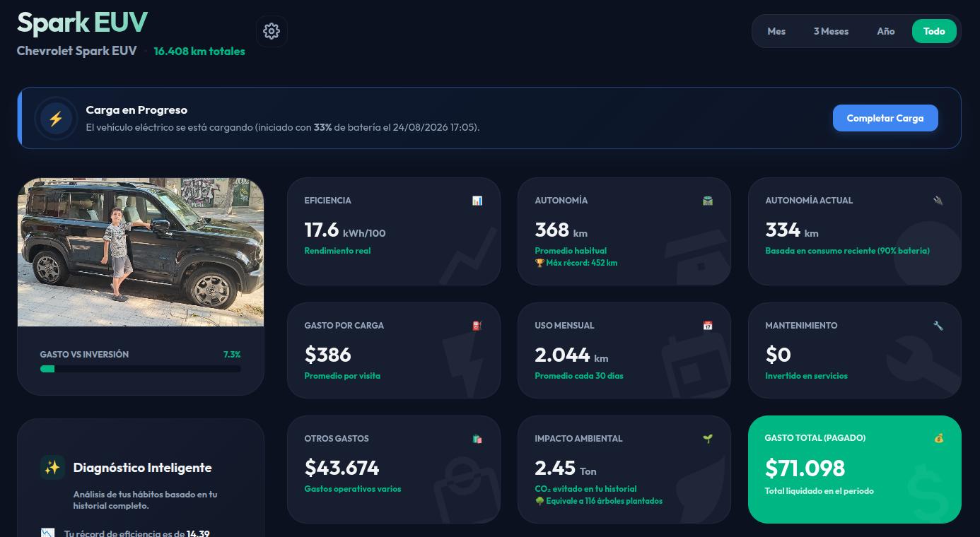Click the 16.408 km totales text
The height and width of the screenshot is (537, 980).
[199, 52]
